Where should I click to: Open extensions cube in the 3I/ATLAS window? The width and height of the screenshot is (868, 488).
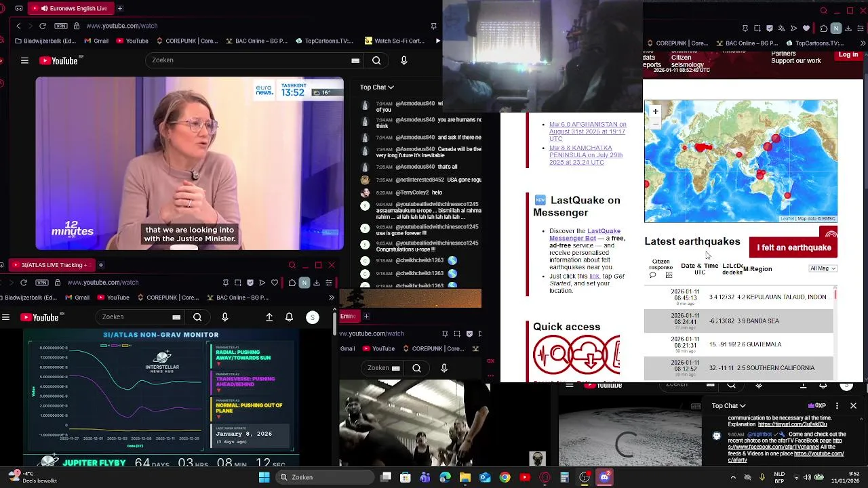(x=292, y=283)
